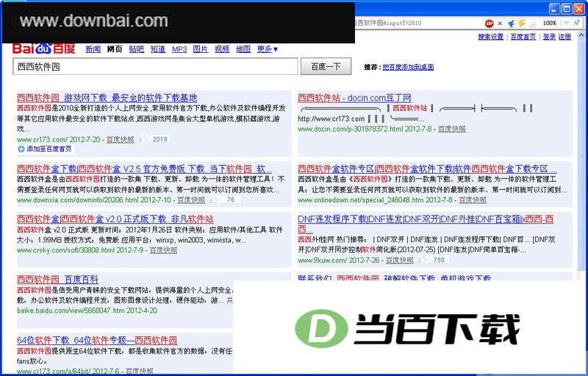Click the stop loading X icon
Image resolution: width=588 pixels, height=376 pixels.
(x=500, y=24)
